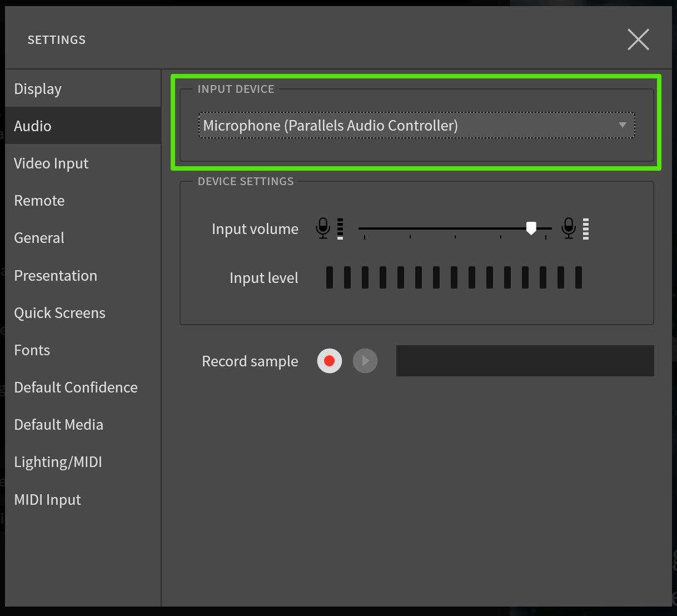The width and height of the screenshot is (677, 616).
Task: Close the Settings dialog
Action: tap(638, 39)
